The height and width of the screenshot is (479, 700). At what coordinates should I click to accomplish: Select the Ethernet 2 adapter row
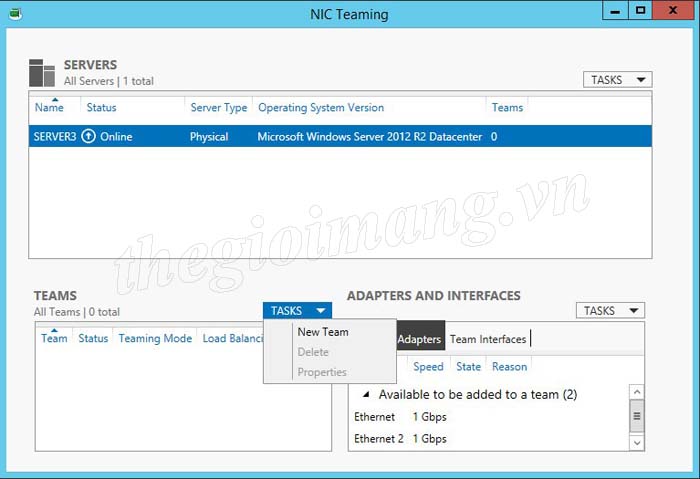pyautogui.click(x=489, y=439)
